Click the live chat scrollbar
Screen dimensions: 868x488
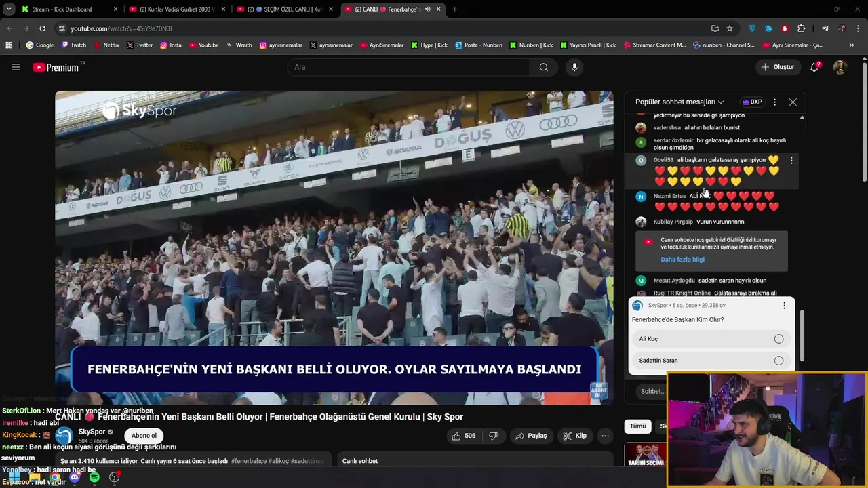coord(802,335)
